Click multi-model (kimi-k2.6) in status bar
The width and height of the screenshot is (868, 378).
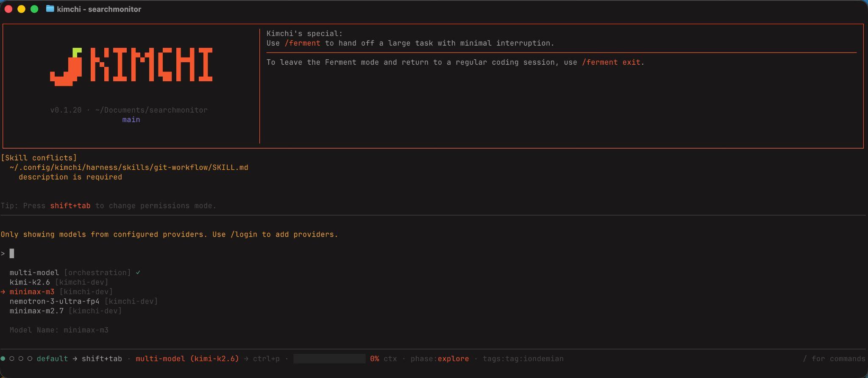point(187,359)
